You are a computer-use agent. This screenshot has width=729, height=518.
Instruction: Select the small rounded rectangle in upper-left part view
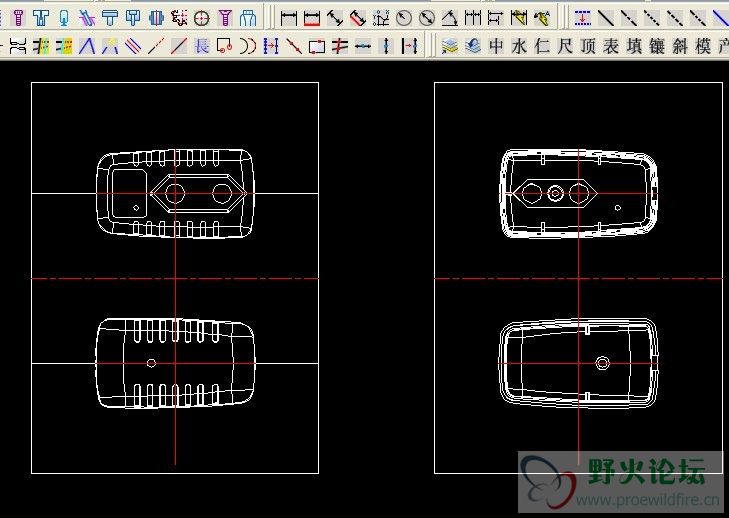click(129, 193)
